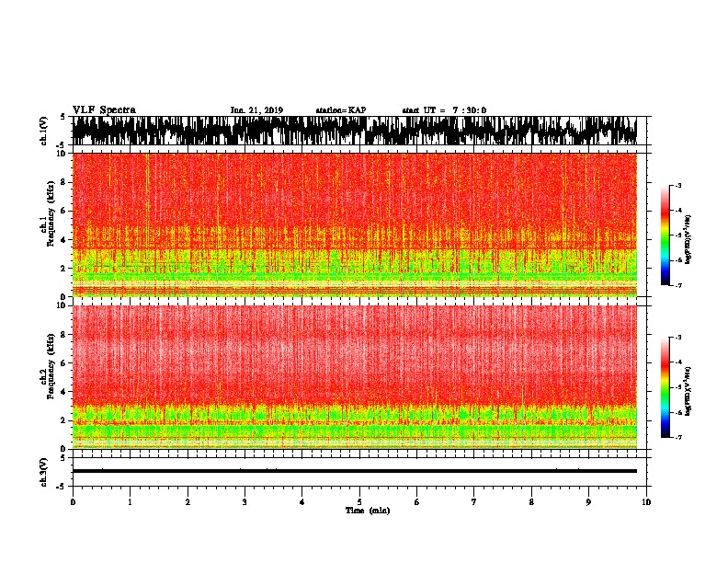Screen dimensions: 728x563
Task: Click the "6" kHz tick on ch.2 axis
Action: pos(64,363)
